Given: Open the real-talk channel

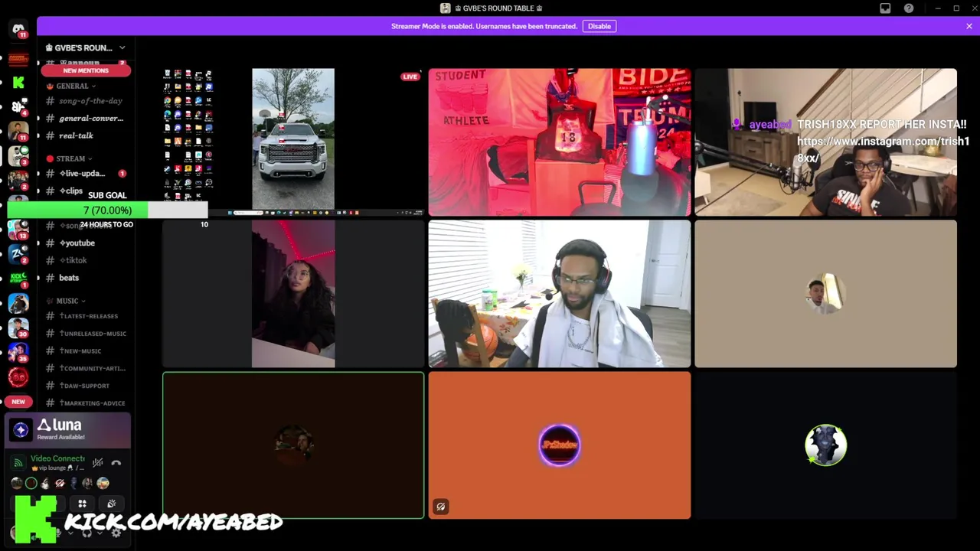Looking at the screenshot, I should (x=86, y=135).
